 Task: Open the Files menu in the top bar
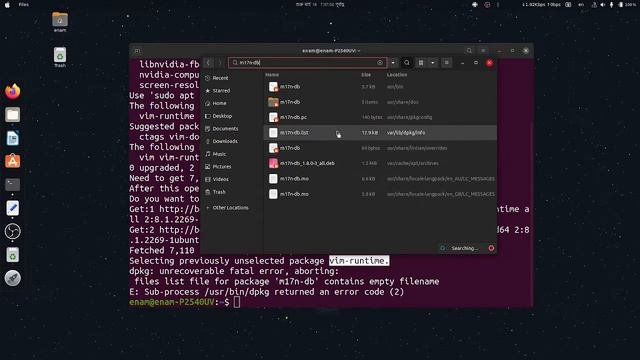24,4
